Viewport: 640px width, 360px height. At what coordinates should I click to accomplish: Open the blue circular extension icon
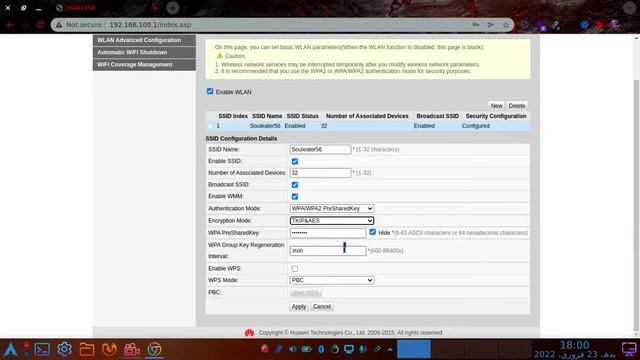584,25
